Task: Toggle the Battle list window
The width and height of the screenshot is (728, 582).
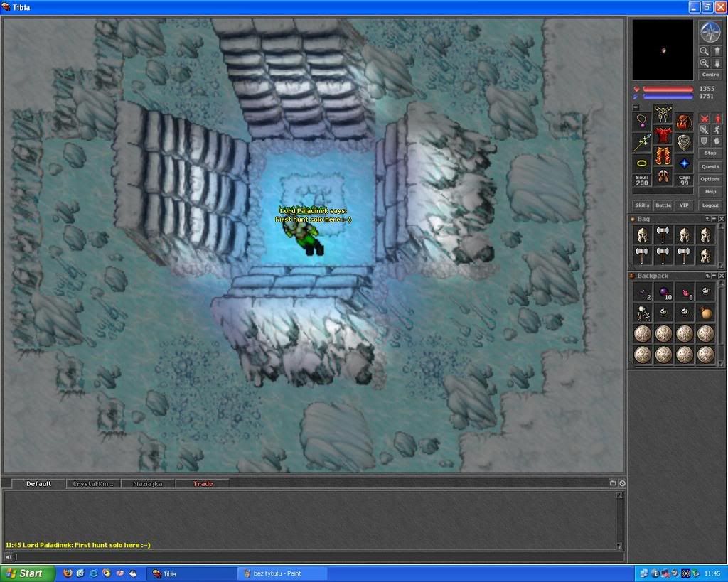Action: [663, 205]
